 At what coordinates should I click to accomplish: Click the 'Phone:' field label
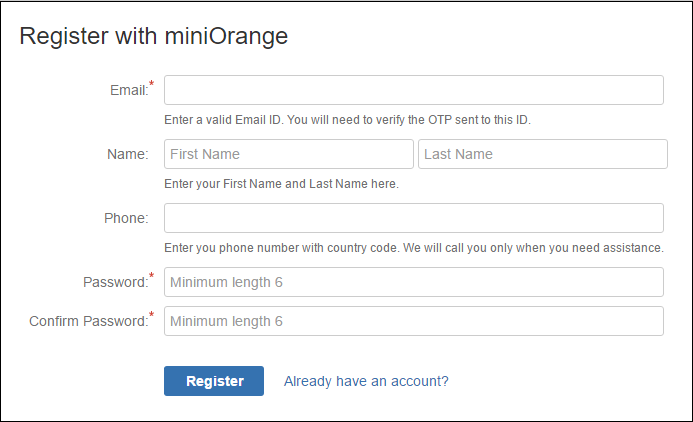point(126,218)
